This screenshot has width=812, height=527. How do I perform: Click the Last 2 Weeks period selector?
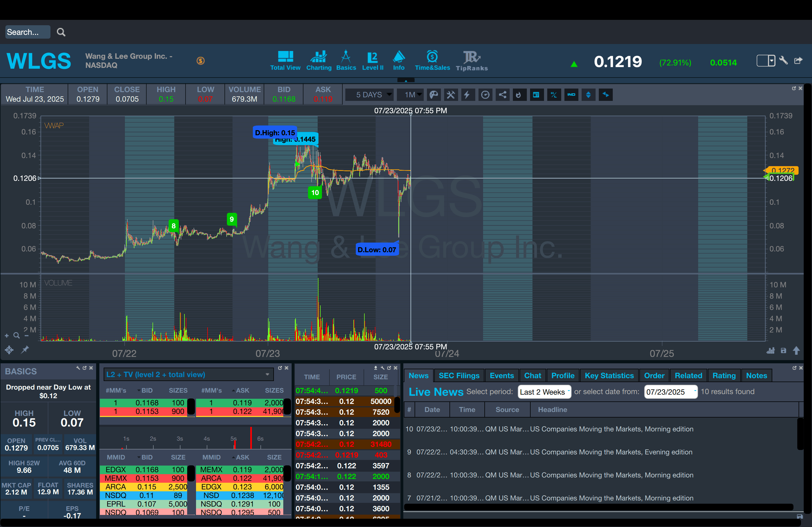coord(544,392)
